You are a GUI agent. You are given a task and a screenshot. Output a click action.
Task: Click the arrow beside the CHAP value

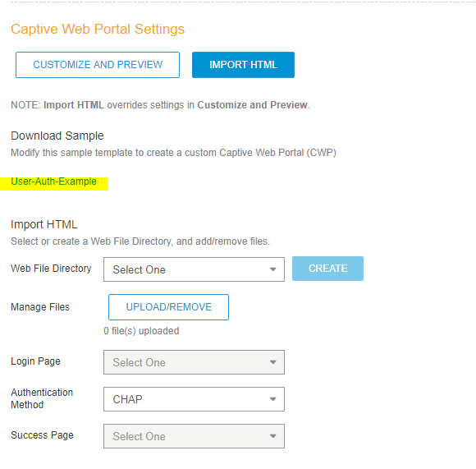coord(273,399)
